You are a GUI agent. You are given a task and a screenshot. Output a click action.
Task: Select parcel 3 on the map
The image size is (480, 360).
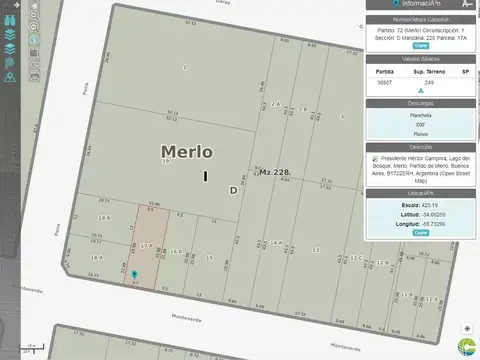click(x=342, y=117)
